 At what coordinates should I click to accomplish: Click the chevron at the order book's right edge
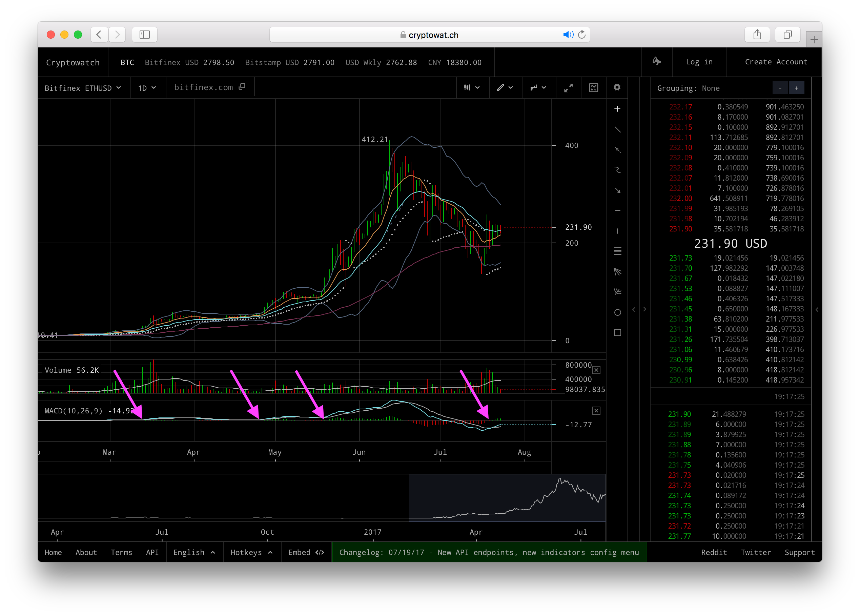(x=817, y=309)
